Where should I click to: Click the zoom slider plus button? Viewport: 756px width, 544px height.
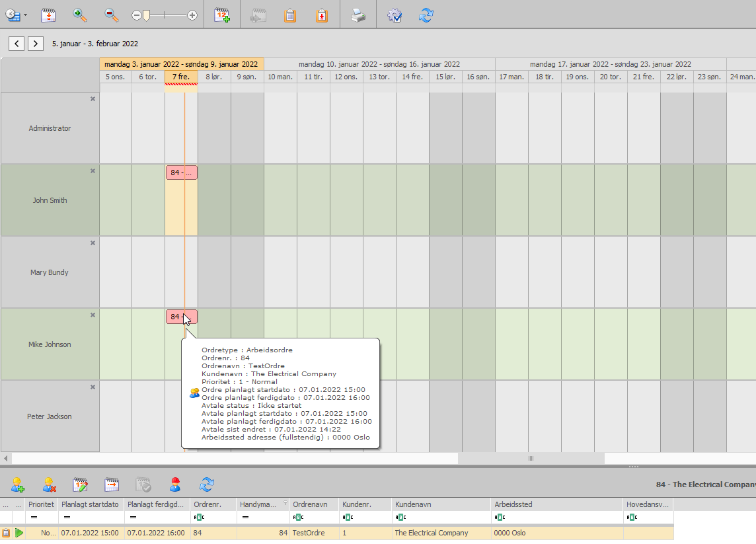(192, 15)
